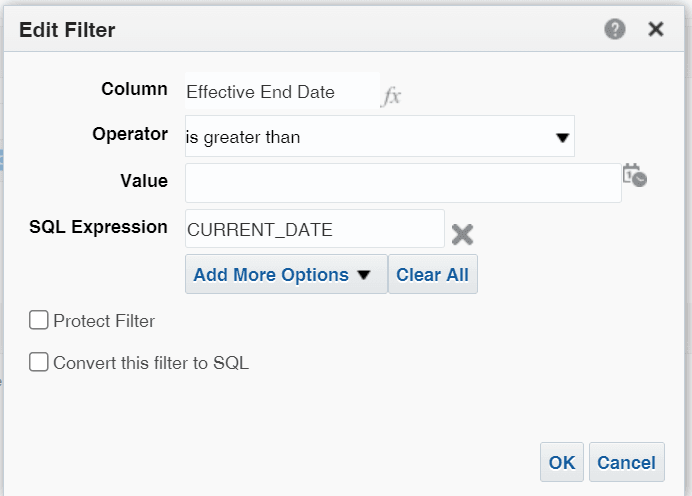Focus the empty Value input field
This screenshot has height=496, width=692.
point(403,182)
